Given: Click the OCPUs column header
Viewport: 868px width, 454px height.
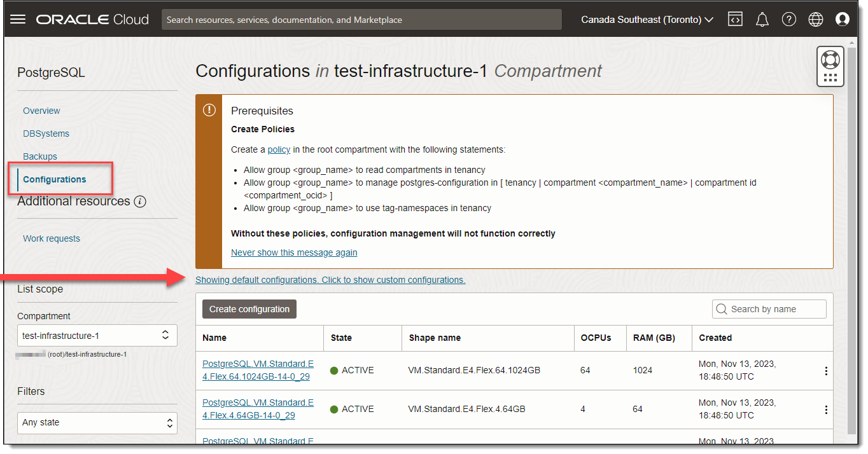Looking at the screenshot, I should (596, 338).
